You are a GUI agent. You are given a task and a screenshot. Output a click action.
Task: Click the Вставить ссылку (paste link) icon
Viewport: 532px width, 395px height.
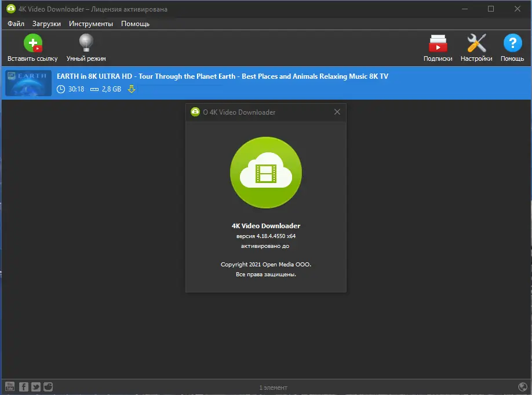tap(32, 43)
